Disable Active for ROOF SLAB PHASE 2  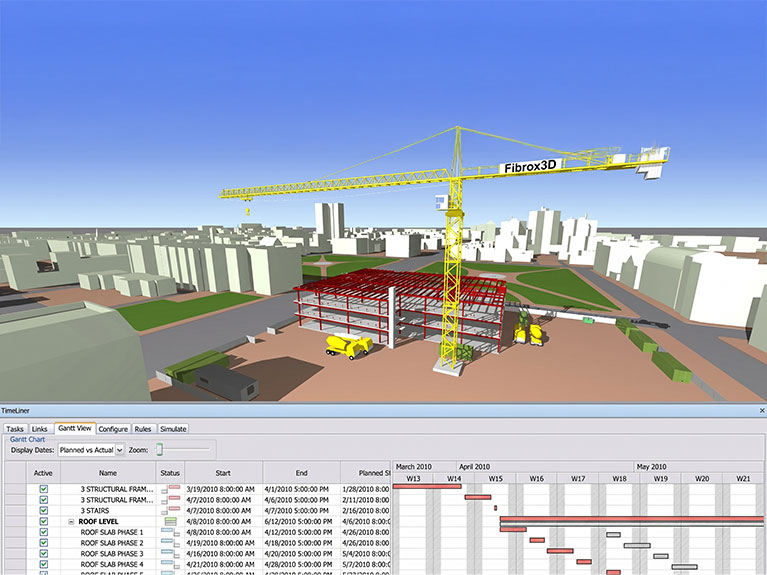click(x=44, y=543)
